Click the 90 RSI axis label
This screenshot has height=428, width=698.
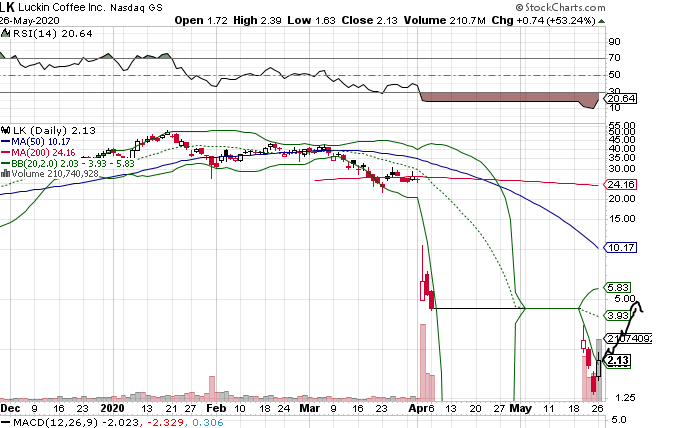[614, 42]
